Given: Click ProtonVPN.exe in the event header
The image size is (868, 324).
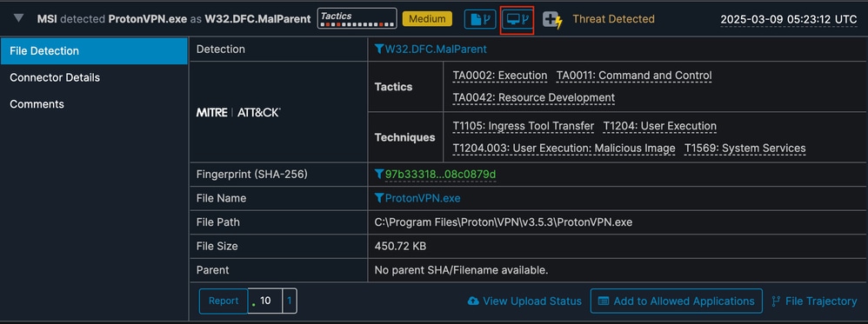Looking at the screenshot, I should (x=148, y=19).
